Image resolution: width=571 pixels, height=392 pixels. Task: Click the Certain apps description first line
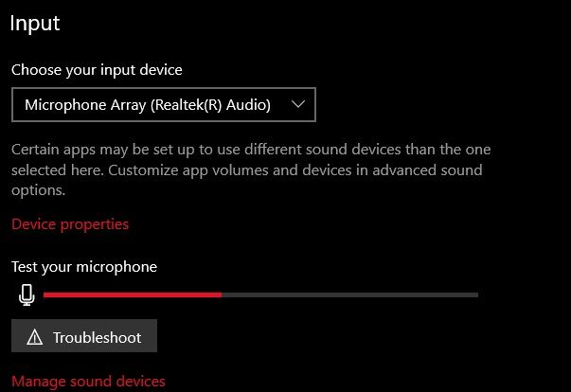coord(251,150)
